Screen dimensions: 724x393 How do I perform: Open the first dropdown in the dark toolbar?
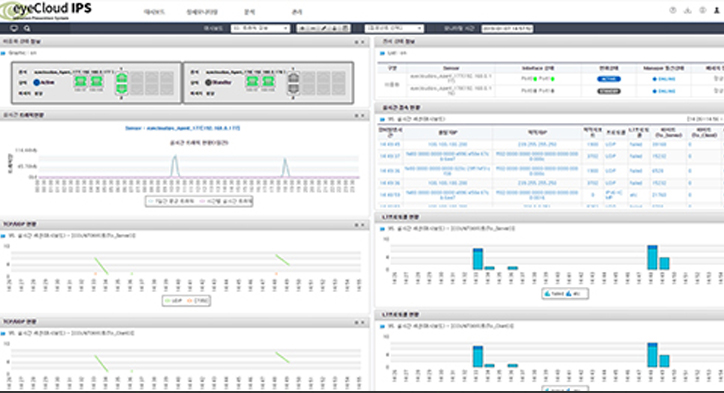click(x=260, y=28)
